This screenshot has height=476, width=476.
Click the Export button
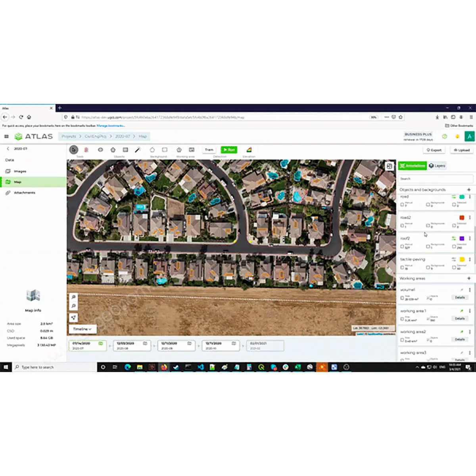coord(434,150)
